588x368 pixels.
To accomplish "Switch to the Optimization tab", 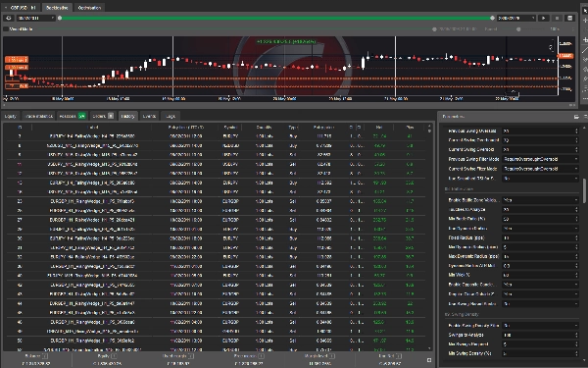I will click(89, 8).
